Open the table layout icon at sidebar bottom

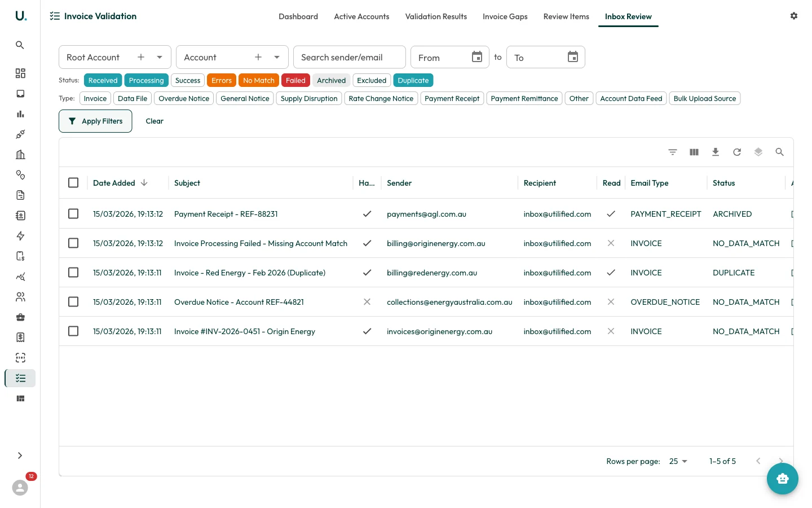pyautogui.click(x=20, y=398)
